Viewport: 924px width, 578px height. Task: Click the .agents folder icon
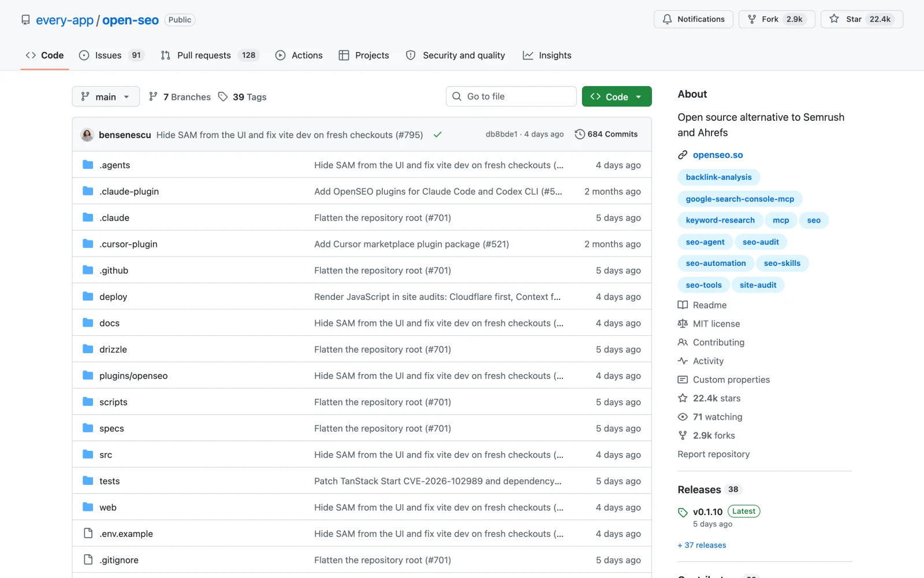coord(88,165)
